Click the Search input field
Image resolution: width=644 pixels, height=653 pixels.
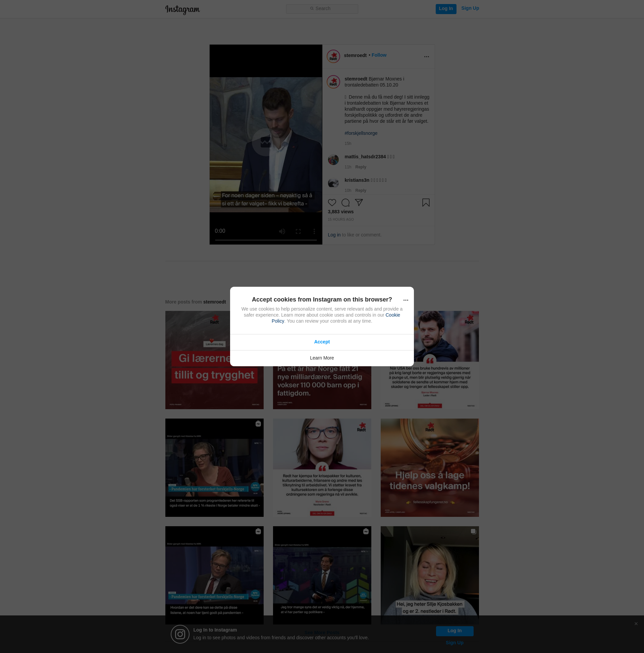(x=322, y=9)
